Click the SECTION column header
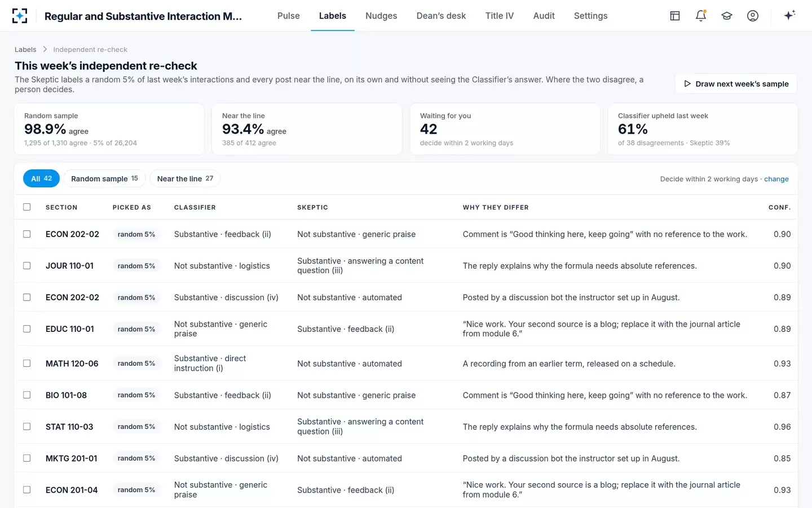Viewport: 812px width, 508px height. [61, 208]
